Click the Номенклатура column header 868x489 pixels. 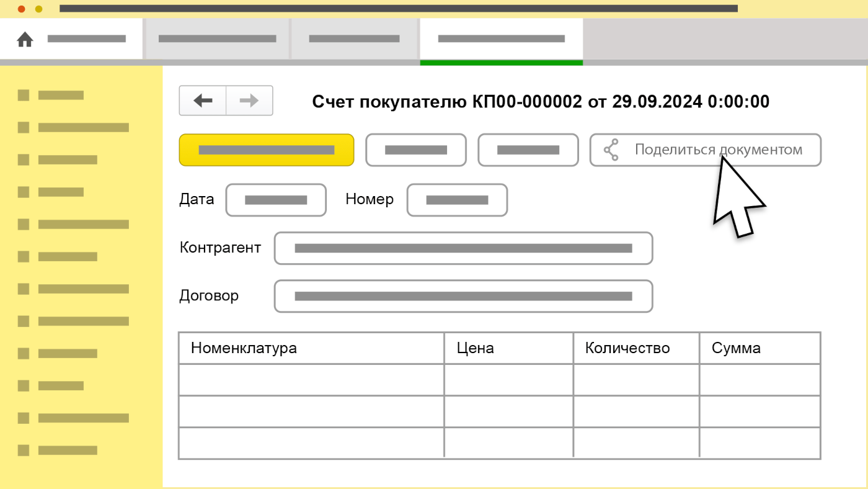(311, 348)
